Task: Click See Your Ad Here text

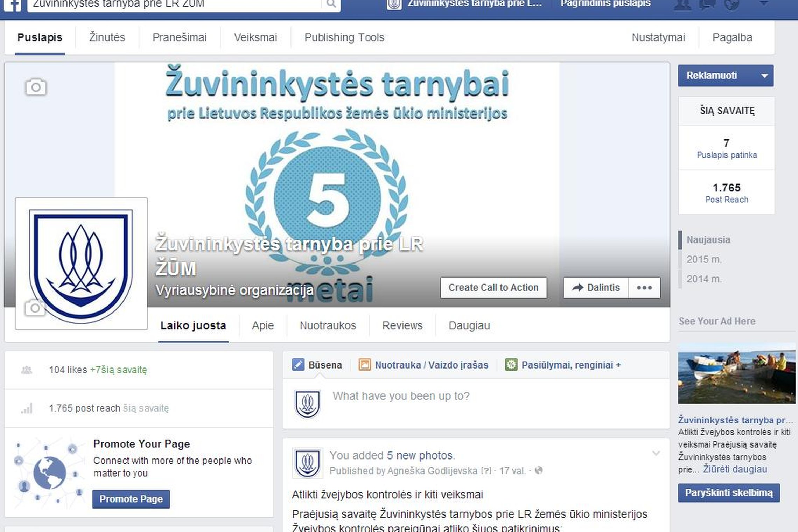Action: tap(717, 321)
